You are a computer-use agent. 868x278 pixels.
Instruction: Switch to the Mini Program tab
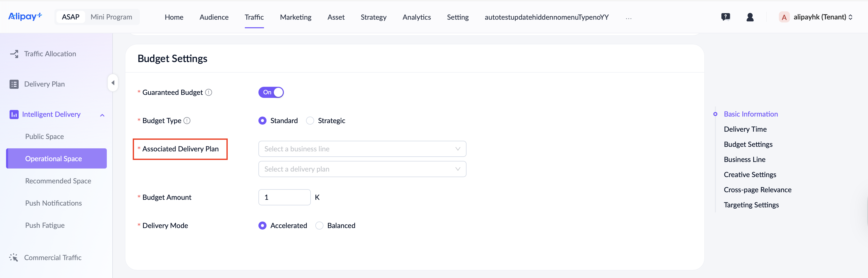tap(111, 17)
